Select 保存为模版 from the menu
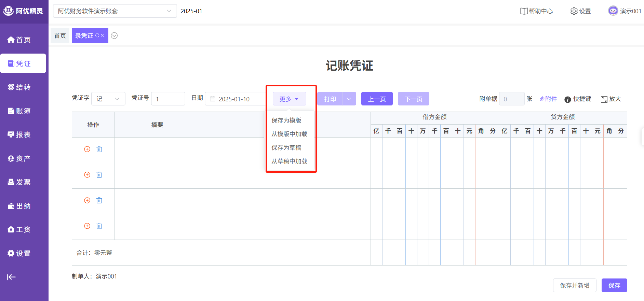This screenshot has height=301, width=644. [286, 120]
